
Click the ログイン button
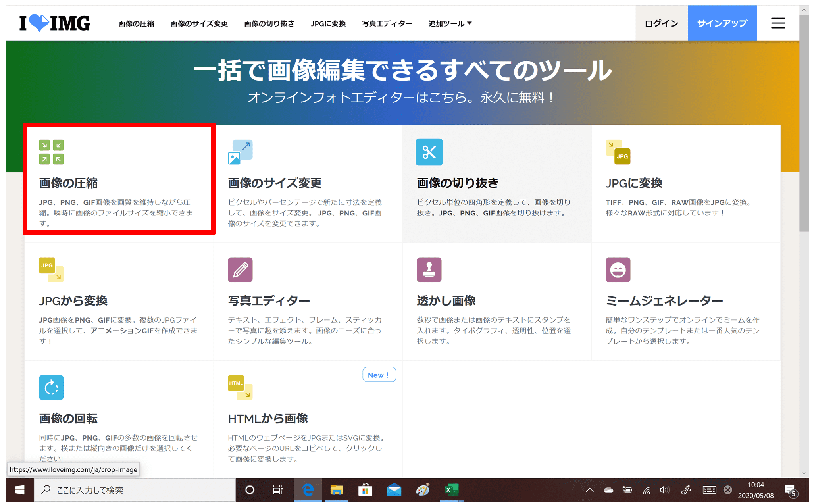point(661,23)
